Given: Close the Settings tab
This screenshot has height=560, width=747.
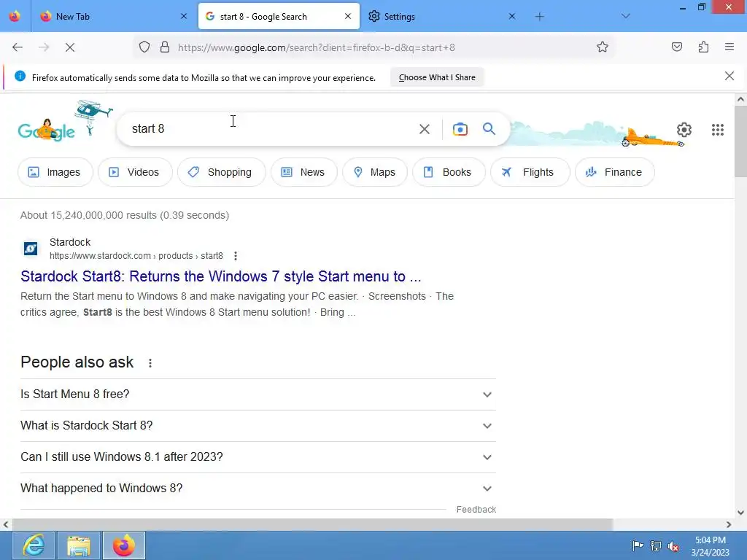Looking at the screenshot, I should coord(511,16).
